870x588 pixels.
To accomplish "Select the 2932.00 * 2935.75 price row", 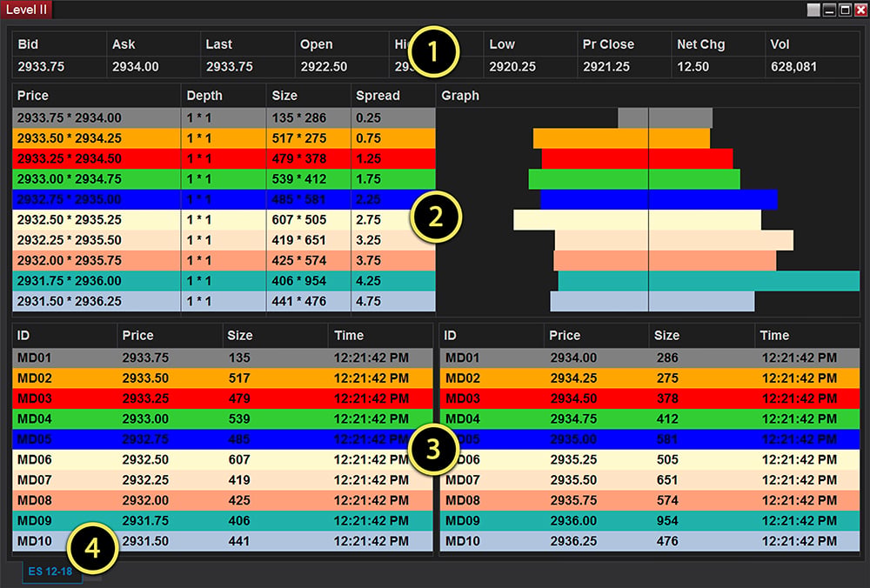I will click(224, 261).
